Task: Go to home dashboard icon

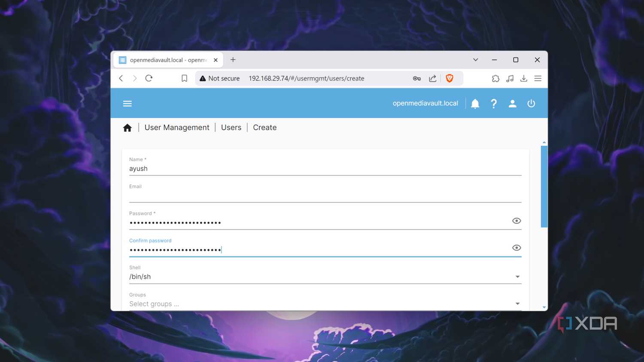Action: pyautogui.click(x=127, y=128)
